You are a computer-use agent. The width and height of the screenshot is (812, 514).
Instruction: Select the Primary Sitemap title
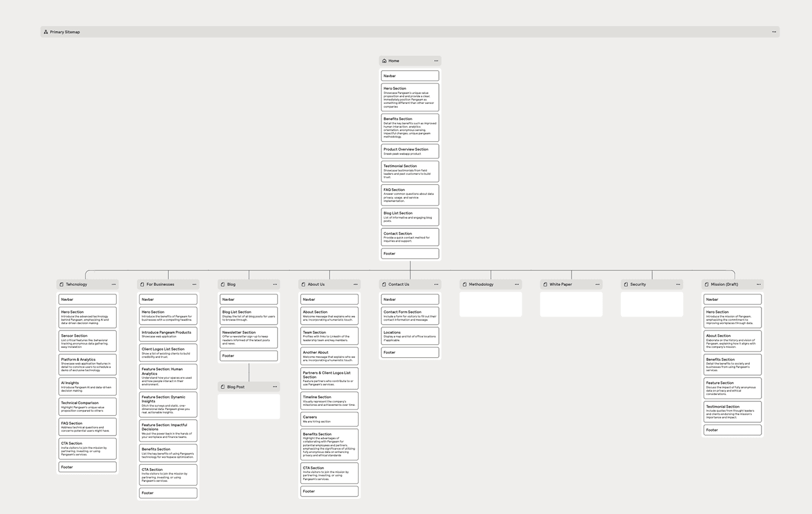click(x=64, y=32)
